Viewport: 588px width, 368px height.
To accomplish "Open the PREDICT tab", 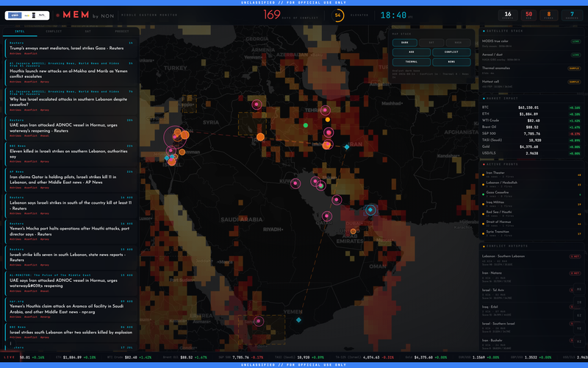I will [122, 32].
